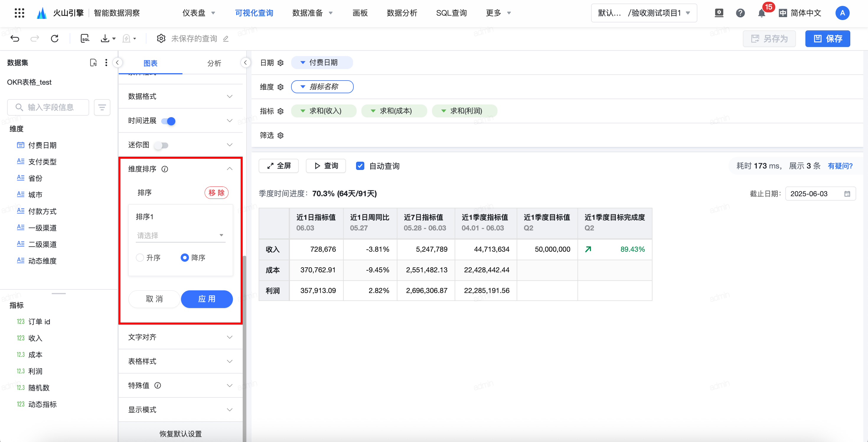The height and width of the screenshot is (442, 868).
Task: Click 恢复默认设置 at panel bottom
Action: pyautogui.click(x=181, y=434)
